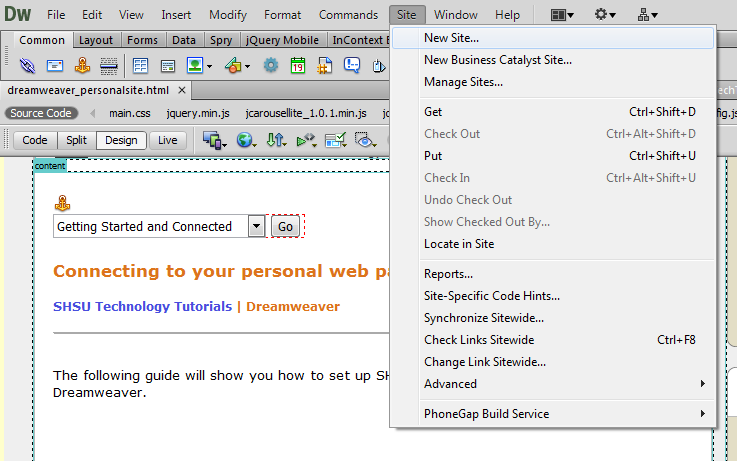Switch to the jQuery Mobile insert tab
The height and width of the screenshot is (461, 737).
click(282, 40)
